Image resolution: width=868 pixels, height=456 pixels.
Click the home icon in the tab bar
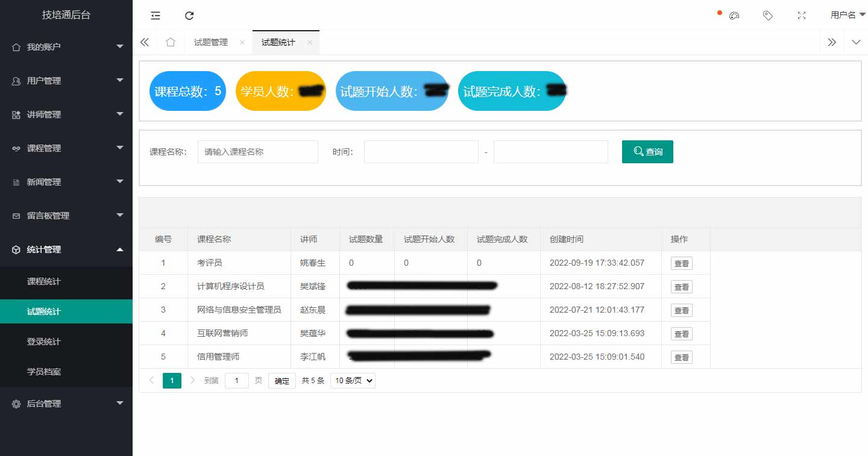click(171, 42)
